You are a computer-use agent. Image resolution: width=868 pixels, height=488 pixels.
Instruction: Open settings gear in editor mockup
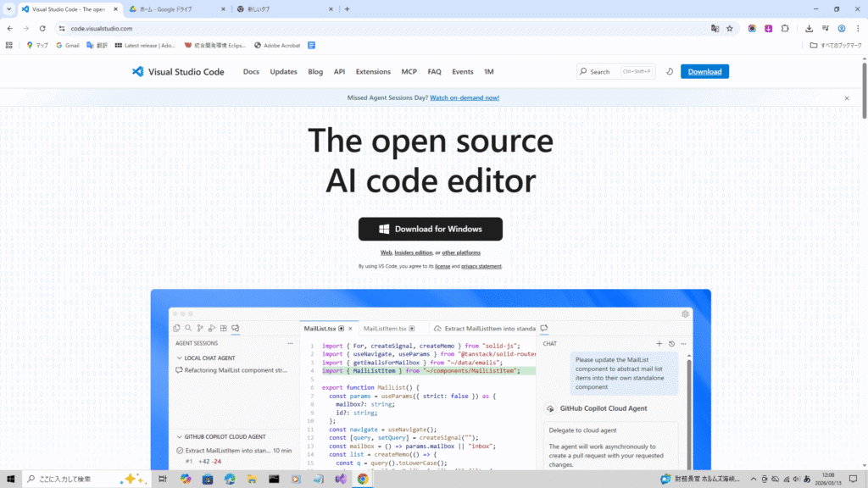pos(685,314)
